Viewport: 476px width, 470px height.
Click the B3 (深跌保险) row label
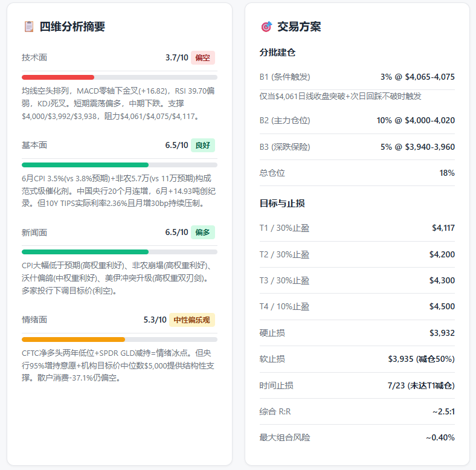[285, 147]
